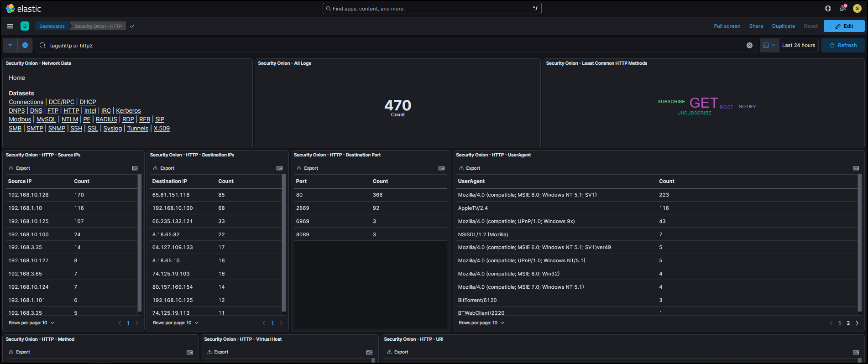Open the user profile avatar

[x=857, y=8]
